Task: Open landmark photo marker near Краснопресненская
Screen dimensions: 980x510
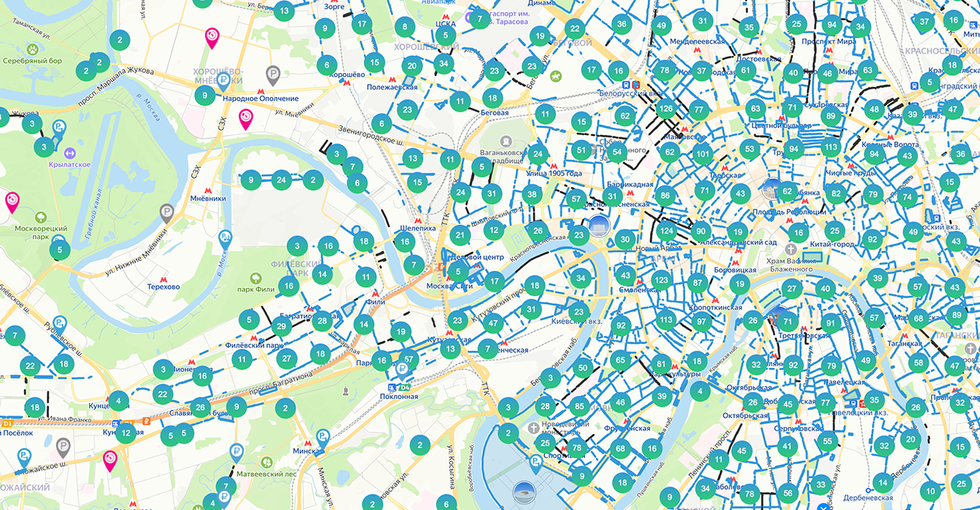Action: [x=598, y=227]
